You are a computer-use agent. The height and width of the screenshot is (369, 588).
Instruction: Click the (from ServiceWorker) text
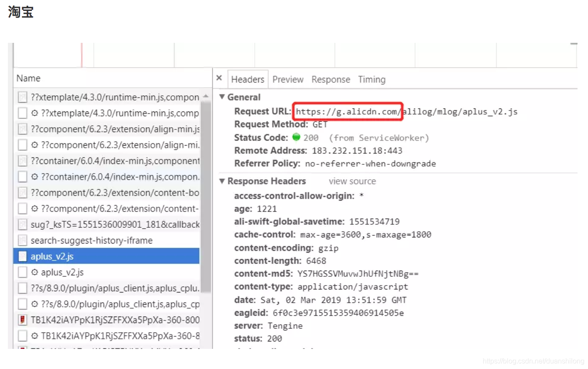(x=379, y=138)
